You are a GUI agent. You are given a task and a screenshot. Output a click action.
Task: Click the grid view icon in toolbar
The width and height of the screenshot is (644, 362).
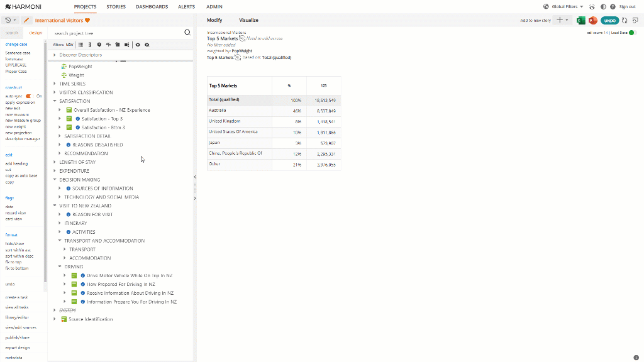pos(81,45)
